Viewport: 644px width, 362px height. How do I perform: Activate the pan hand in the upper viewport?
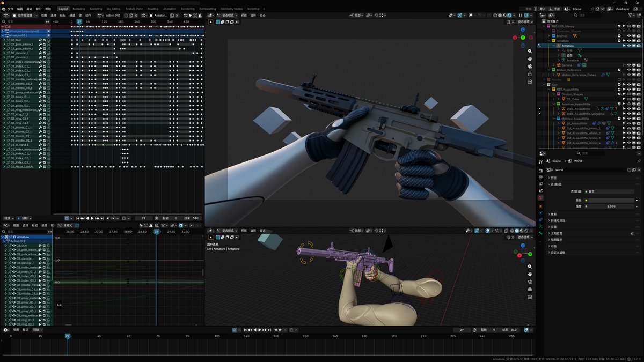click(530, 58)
